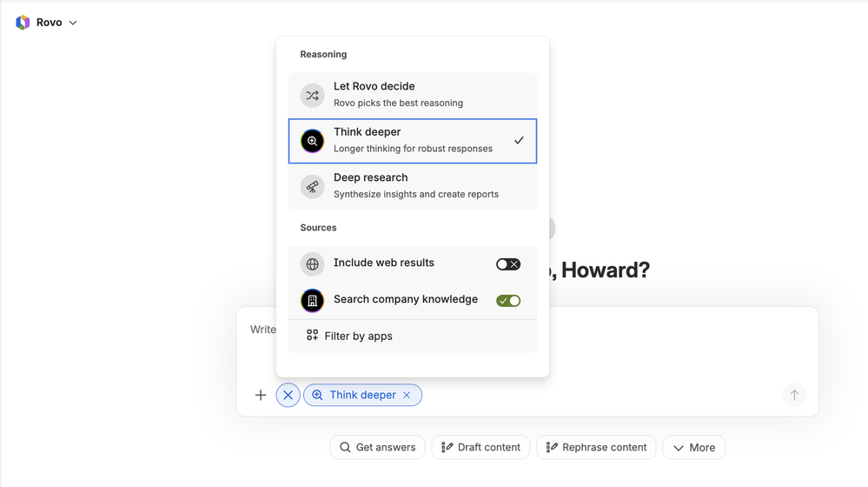Select Think deeper reasoning option
This screenshot has height=487, width=868.
coord(413,141)
